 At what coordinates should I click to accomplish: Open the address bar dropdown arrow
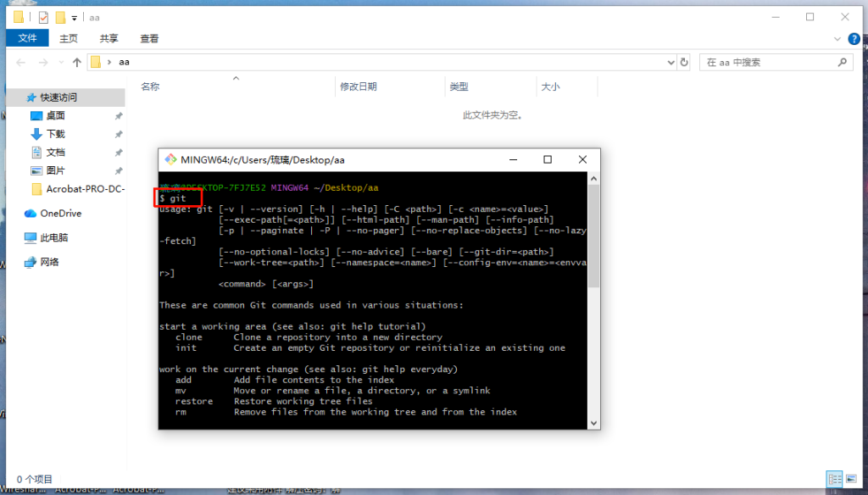(670, 61)
